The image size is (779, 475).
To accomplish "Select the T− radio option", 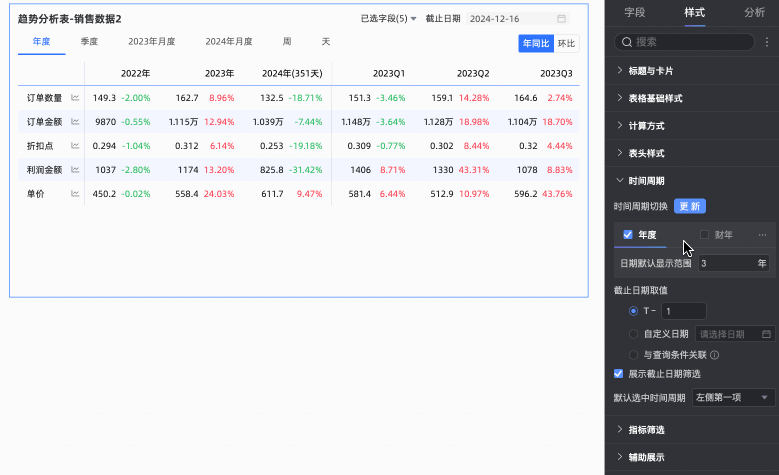I will coord(633,311).
